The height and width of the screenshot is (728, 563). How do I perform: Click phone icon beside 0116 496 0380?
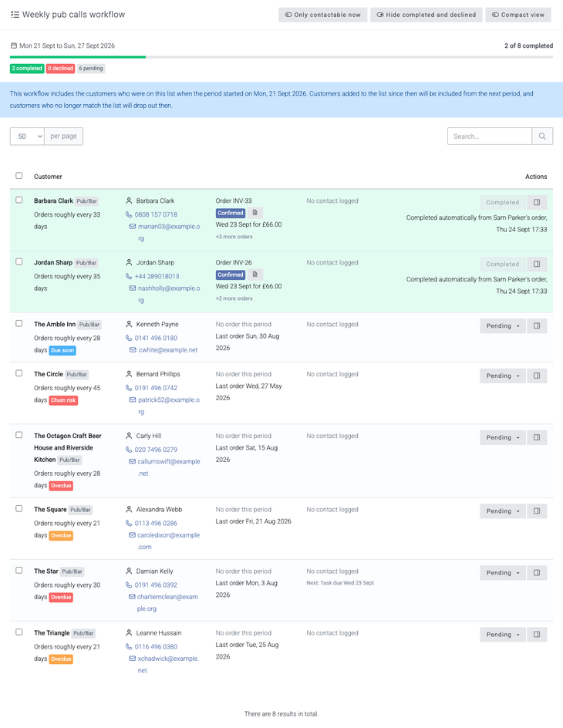click(129, 647)
